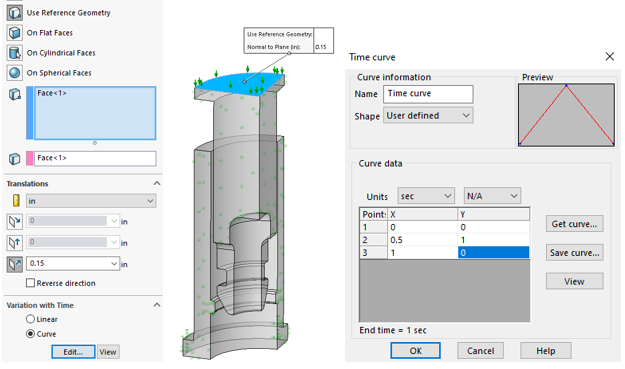
Task: Toggle the Normal to Plane translation icon
Action: point(15,264)
